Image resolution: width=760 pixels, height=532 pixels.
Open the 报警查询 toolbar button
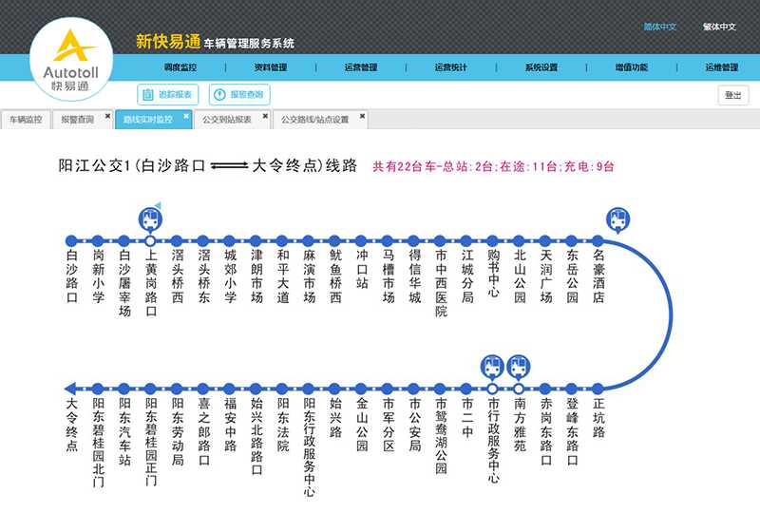click(239, 94)
